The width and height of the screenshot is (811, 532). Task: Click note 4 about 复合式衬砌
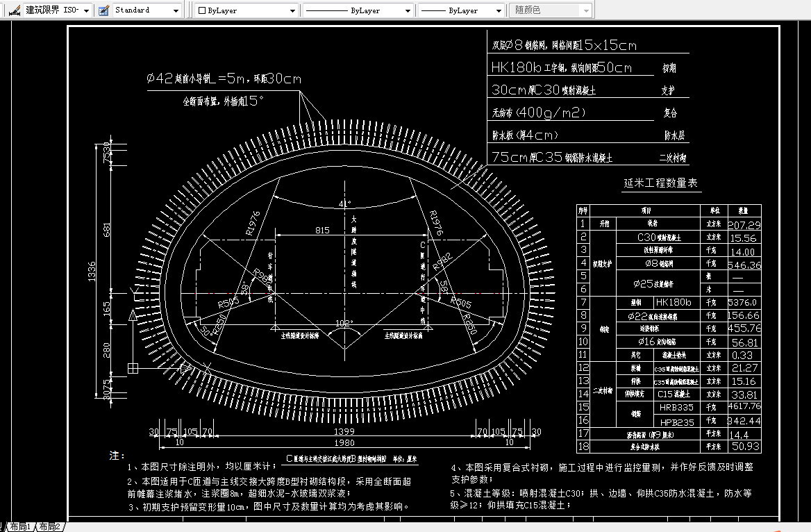pos(602,473)
